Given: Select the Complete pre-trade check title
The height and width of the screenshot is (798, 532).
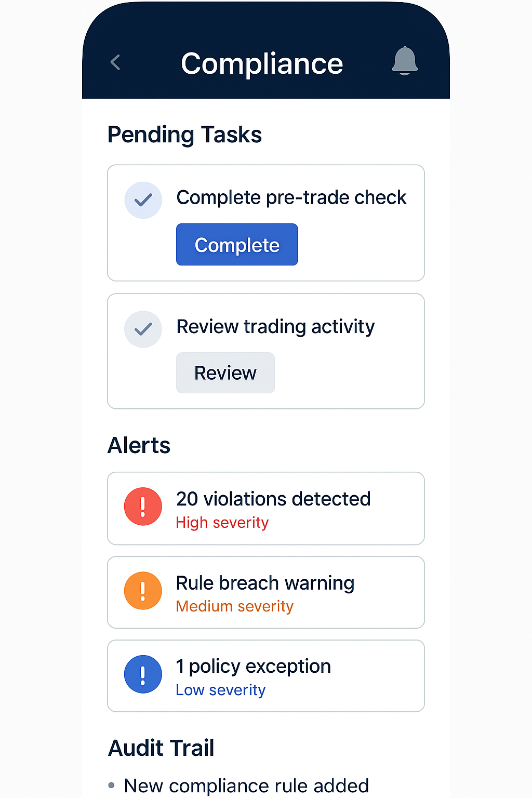Looking at the screenshot, I should tap(291, 197).
